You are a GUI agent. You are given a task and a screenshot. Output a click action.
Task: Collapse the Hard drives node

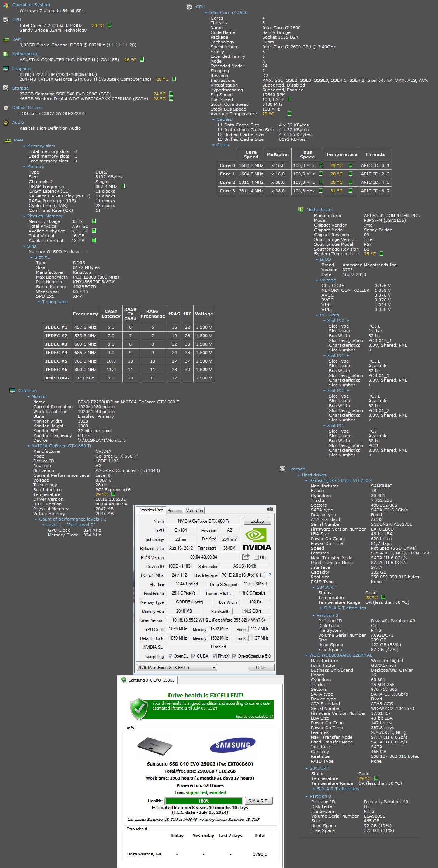[299, 475]
